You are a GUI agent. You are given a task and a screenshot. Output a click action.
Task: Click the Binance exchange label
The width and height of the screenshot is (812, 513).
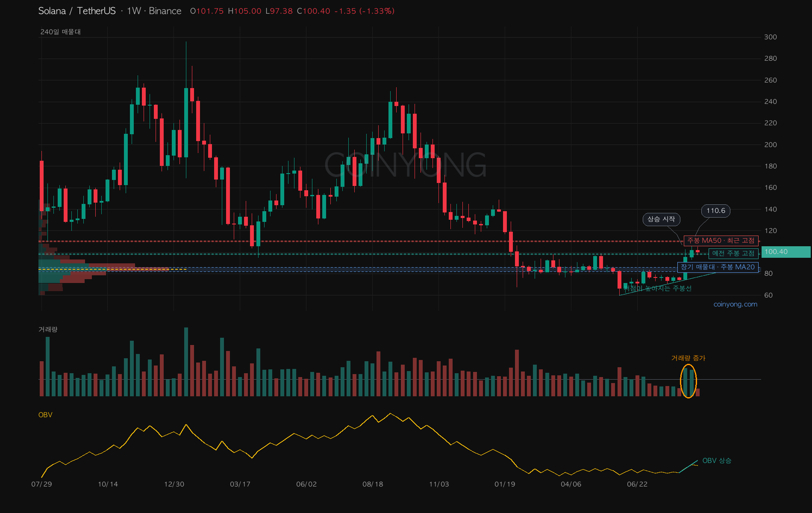click(165, 11)
